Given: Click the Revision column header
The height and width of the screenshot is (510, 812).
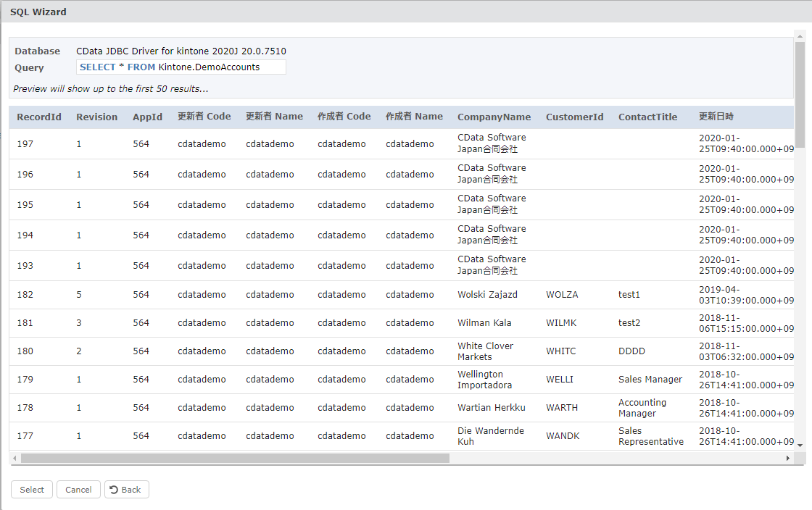Looking at the screenshot, I should (96, 117).
